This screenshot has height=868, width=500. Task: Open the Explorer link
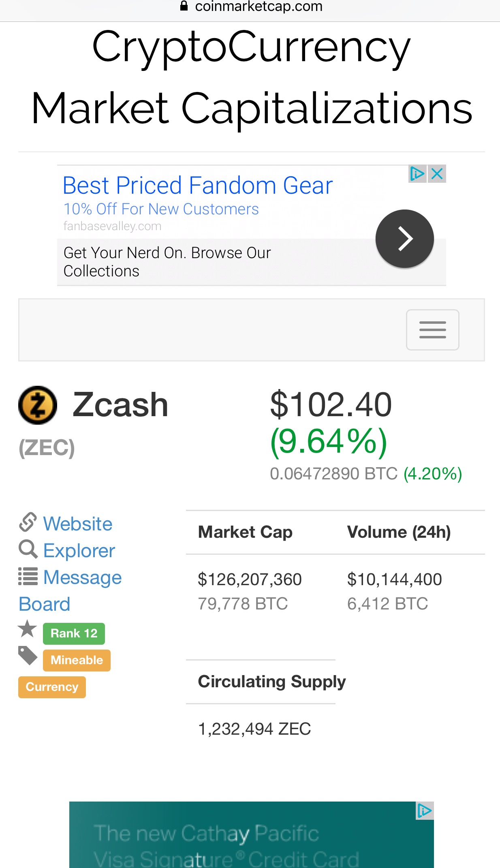pyautogui.click(x=79, y=551)
